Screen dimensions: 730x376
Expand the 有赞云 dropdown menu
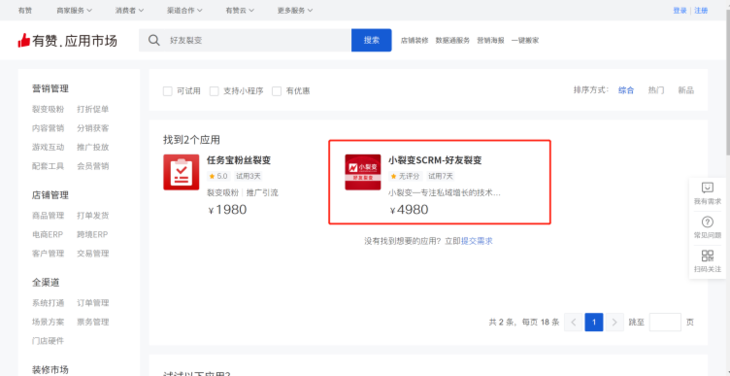click(239, 10)
